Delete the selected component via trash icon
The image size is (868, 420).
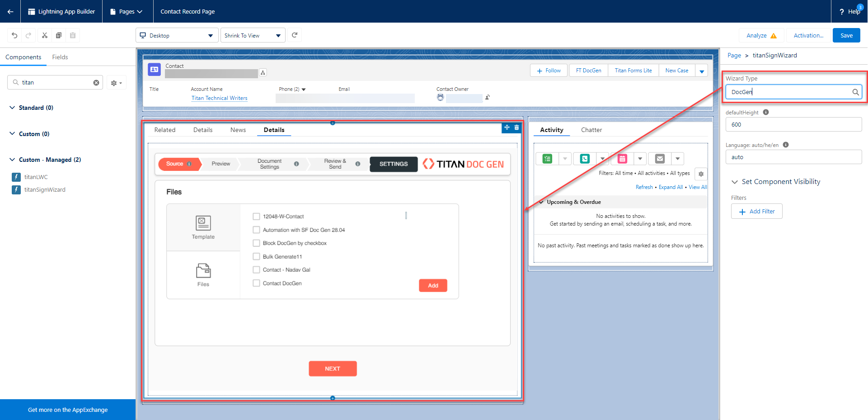pyautogui.click(x=516, y=127)
